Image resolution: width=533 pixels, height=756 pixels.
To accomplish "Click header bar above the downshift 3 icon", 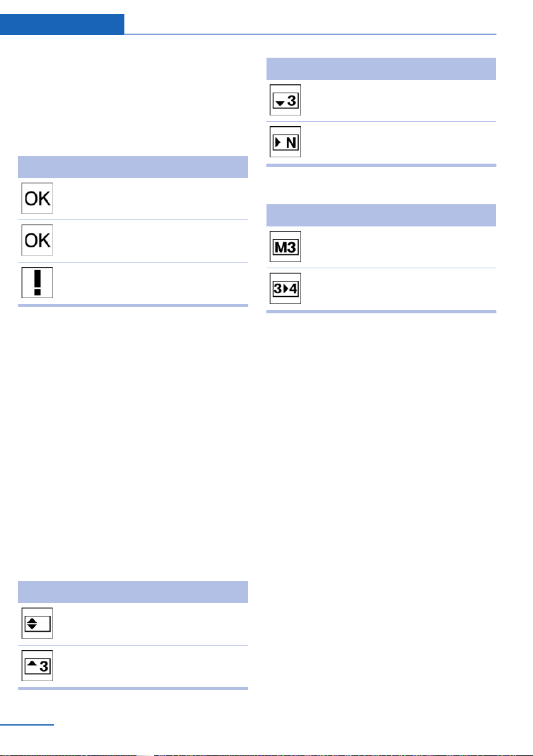I will [x=381, y=69].
